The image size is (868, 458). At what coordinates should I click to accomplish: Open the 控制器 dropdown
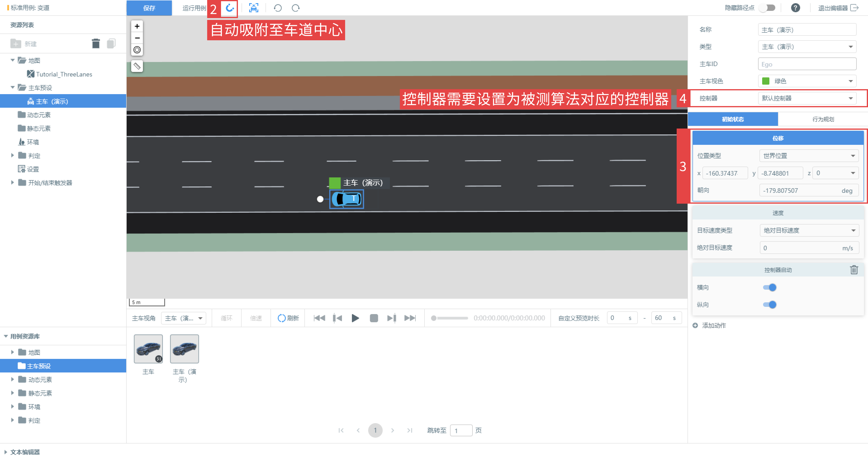pyautogui.click(x=807, y=98)
